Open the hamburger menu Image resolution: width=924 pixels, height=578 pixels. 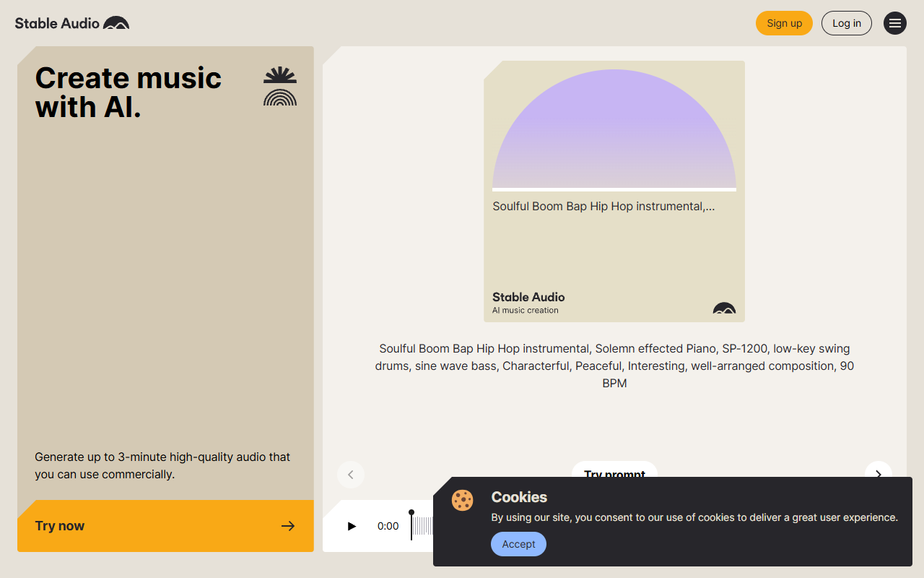[895, 23]
